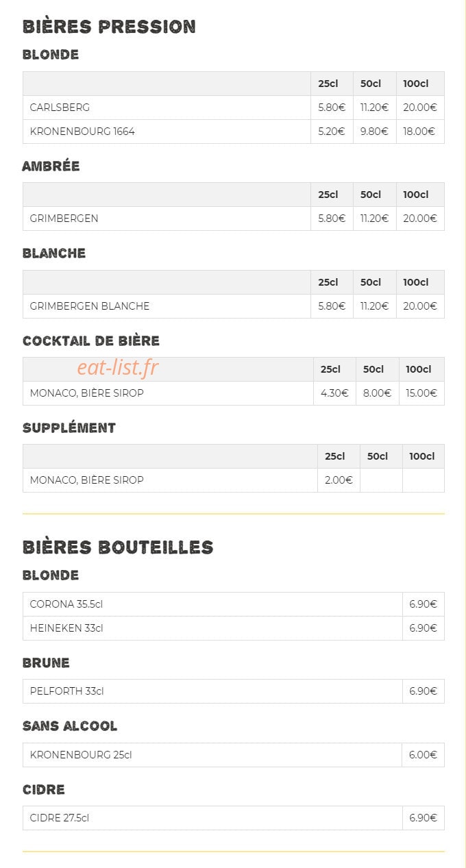
Task: Select ambrée Grimbergen 100cl price 20.00€
Action: point(419,219)
